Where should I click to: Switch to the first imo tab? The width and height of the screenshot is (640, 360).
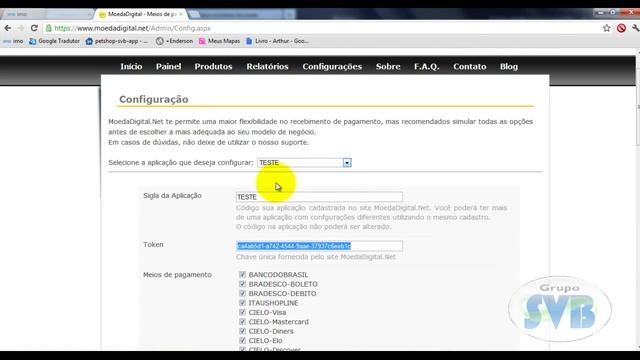pyautogui.click(x=47, y=14)
